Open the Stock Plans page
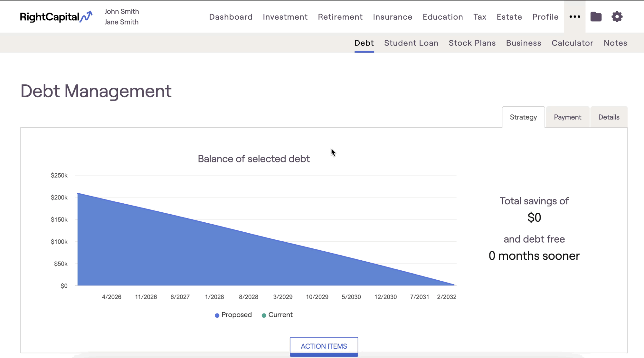This screenshot has height=358, width=644. (472, 43)
